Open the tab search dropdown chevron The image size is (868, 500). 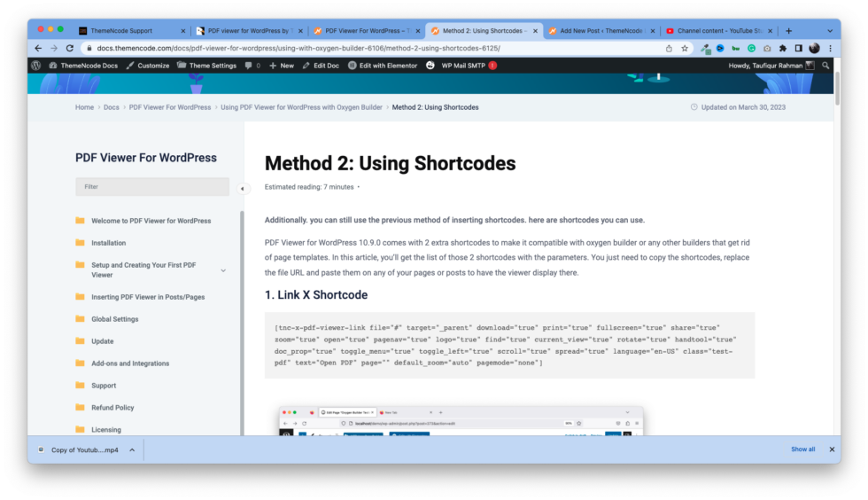point(829,31)
